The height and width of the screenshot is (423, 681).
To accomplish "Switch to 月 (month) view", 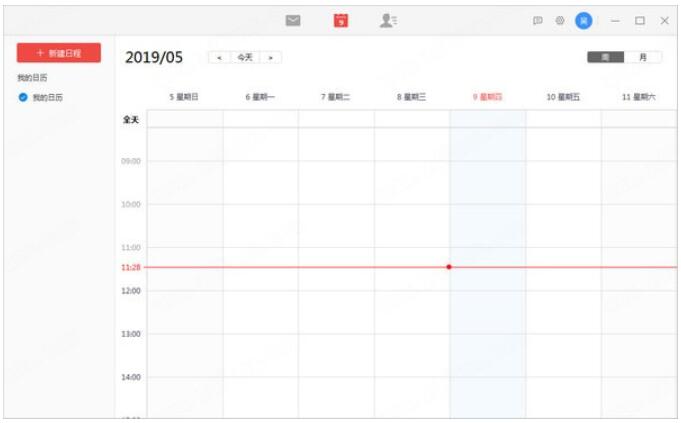I will pos(643,57).
